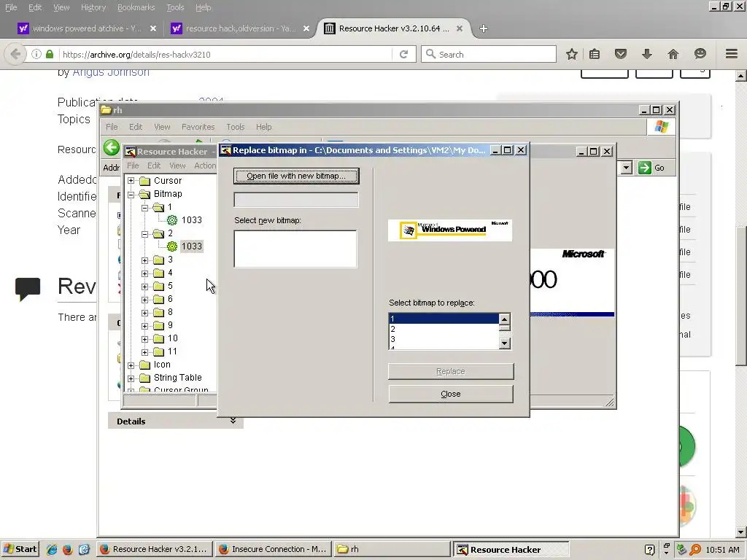Expand the Icon folder in tree
Viewport: 747px width, 560px height.
point(131,365)
